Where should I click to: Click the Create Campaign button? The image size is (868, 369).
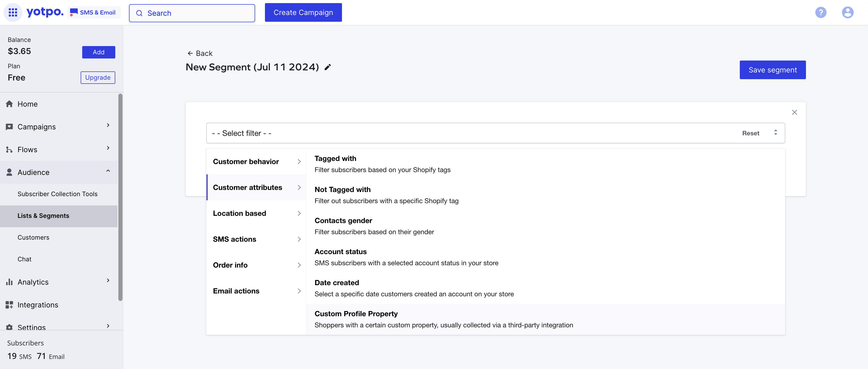(303, 12)
